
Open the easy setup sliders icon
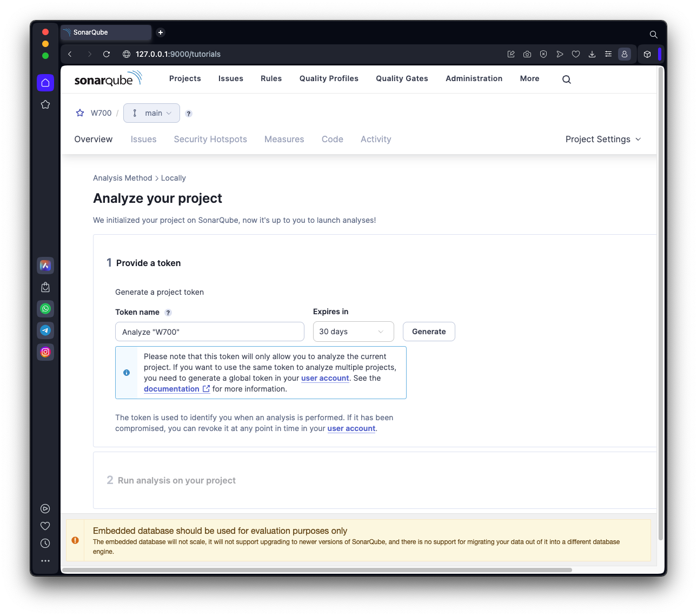(x=608, y=54)
